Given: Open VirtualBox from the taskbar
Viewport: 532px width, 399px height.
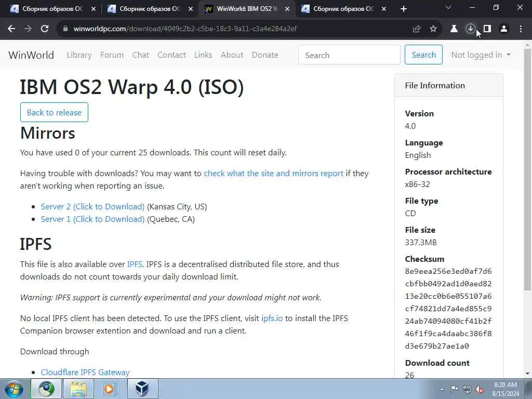Looking at the screenshot, I should 142,389.
